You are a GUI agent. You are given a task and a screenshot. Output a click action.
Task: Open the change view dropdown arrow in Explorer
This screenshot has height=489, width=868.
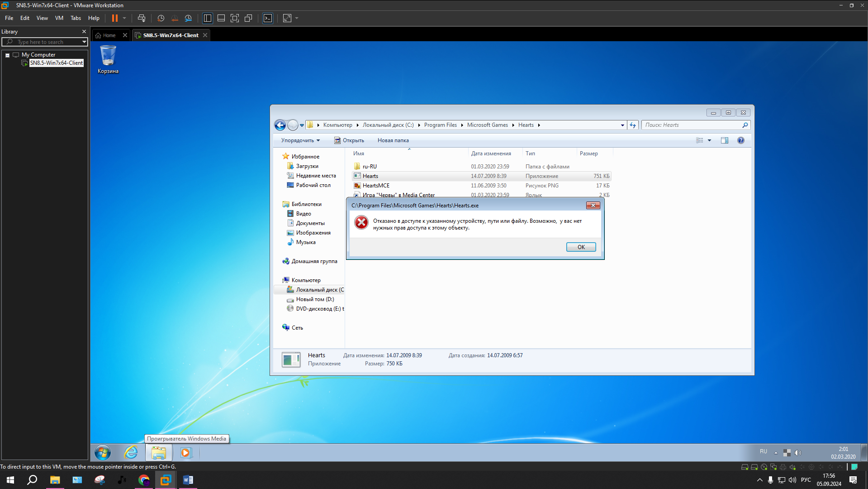point(709,140)
